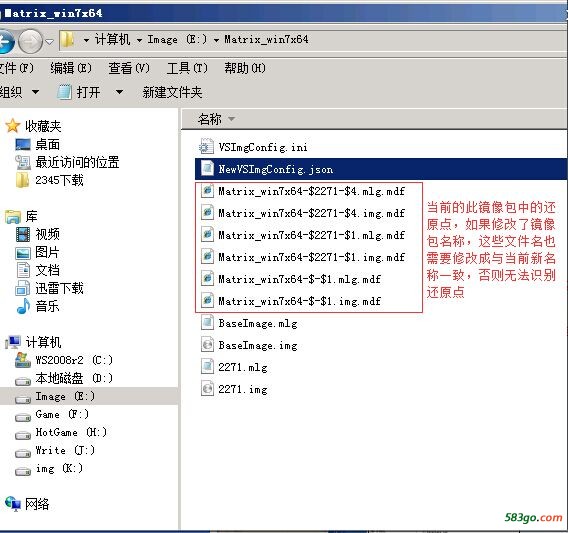Sort by the 名称 column header
Screen dimensions: 568x533
[210, 119]
